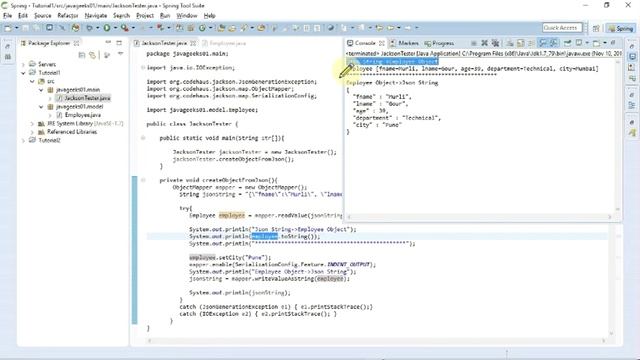
Task: Toggle Show Console on standard error change
Action: pos(553,43)
